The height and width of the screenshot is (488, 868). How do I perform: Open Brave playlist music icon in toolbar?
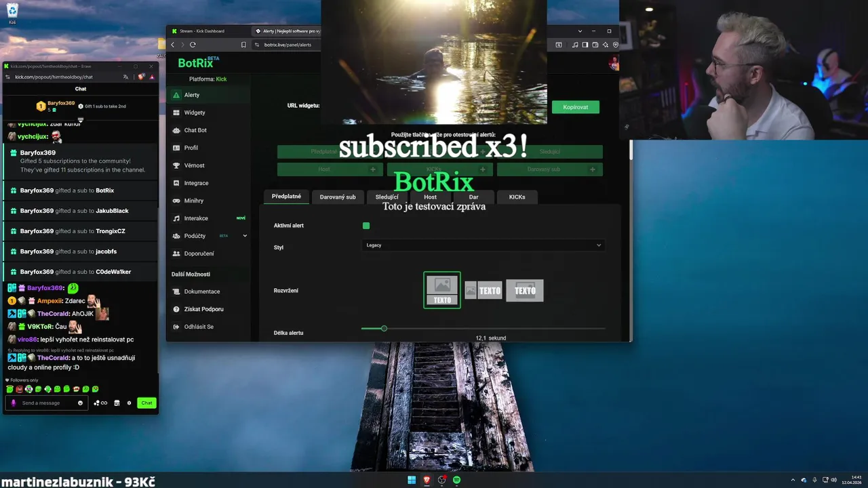(575, 45)
